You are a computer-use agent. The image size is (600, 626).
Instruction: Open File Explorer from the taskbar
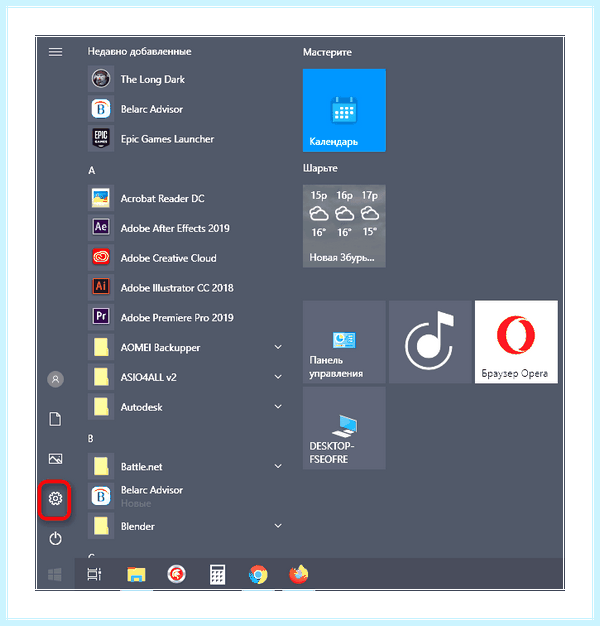[136, 574]
